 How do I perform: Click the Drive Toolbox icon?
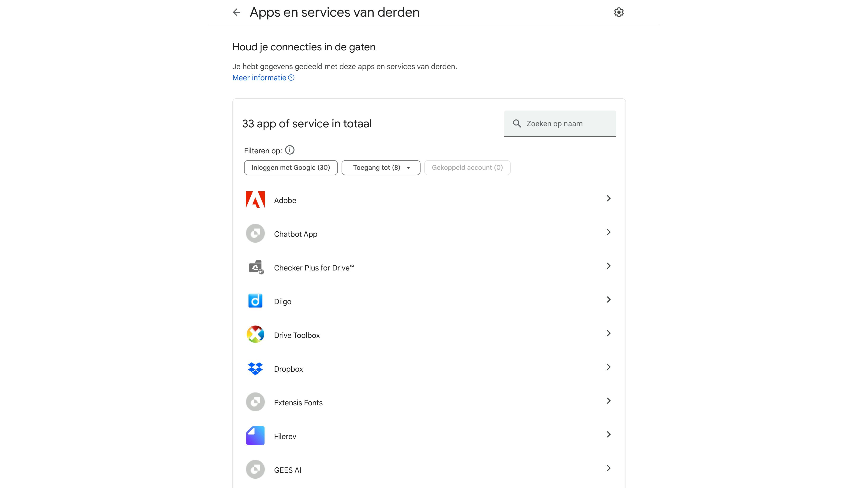(255, 334)
